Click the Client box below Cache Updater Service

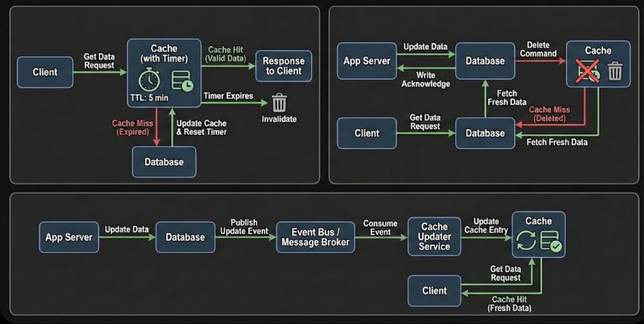coord(434,291)
